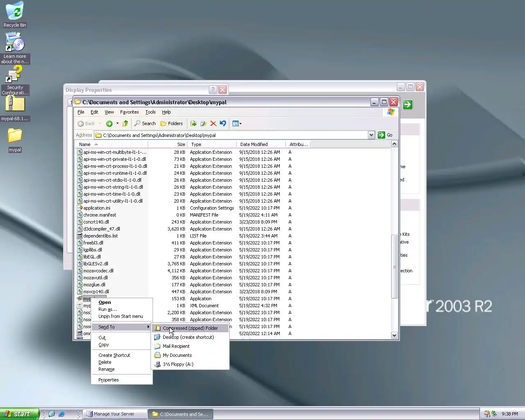Click Rename in the context menu
Viewport: 525px width, 420px height.
tap(122, 369)
